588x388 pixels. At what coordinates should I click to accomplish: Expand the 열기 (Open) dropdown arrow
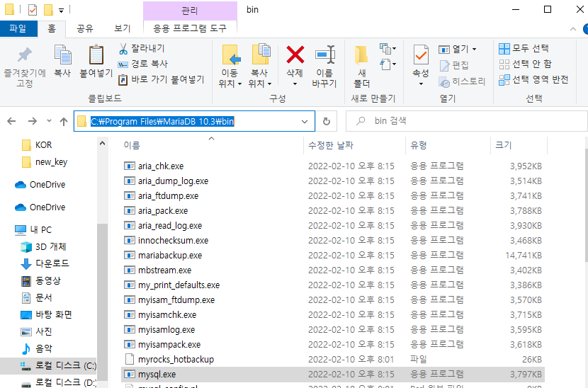tap(475, 49)
